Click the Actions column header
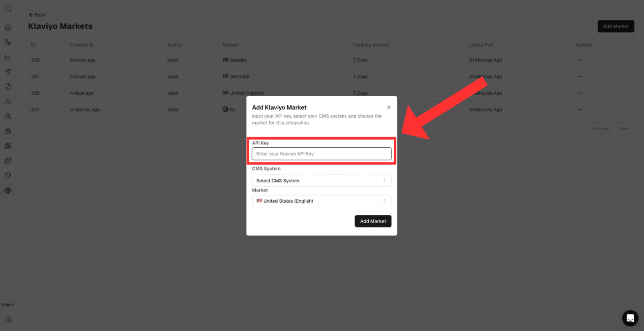The height and width of the screenshot is (331, 644). coord(583,45)
